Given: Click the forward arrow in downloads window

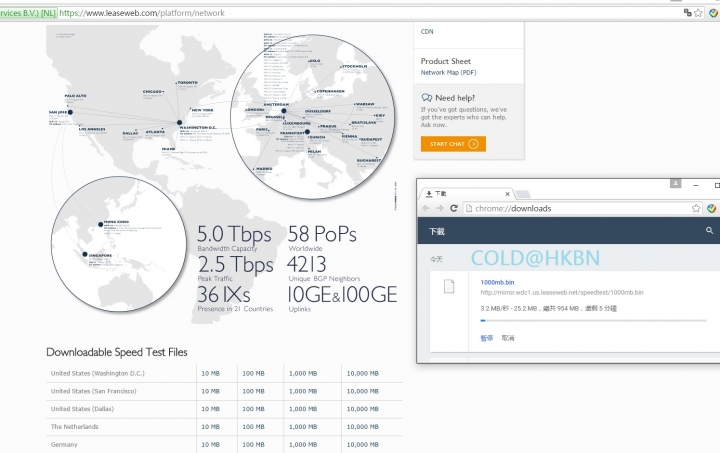Looking at the screenshot, I should point(440,208).
